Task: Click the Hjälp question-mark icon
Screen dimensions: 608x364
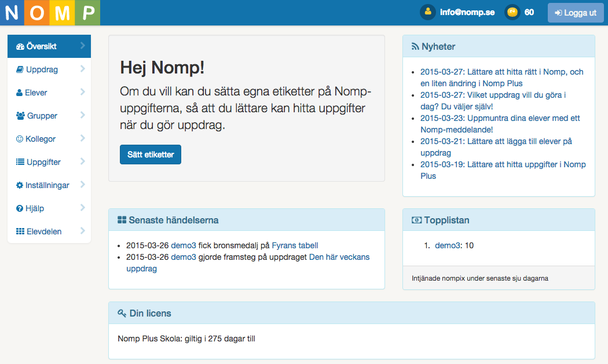Action: pos(19,208)
